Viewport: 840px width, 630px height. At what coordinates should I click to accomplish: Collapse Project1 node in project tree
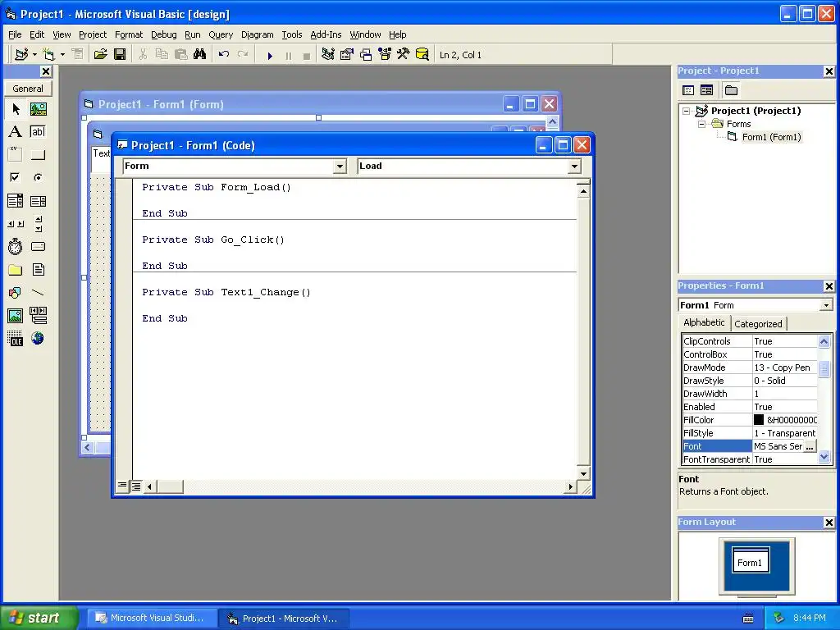click(x=687, y=111)
